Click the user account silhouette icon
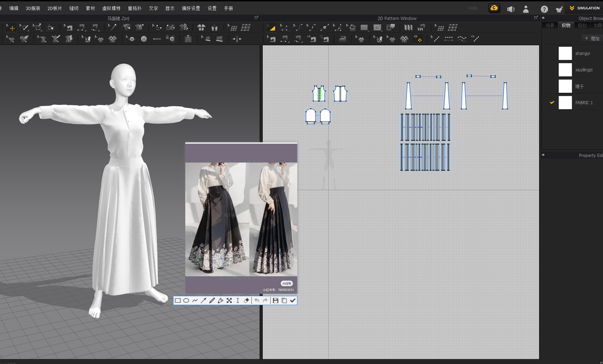Screen dimensions: 603x364 point(526,9)
